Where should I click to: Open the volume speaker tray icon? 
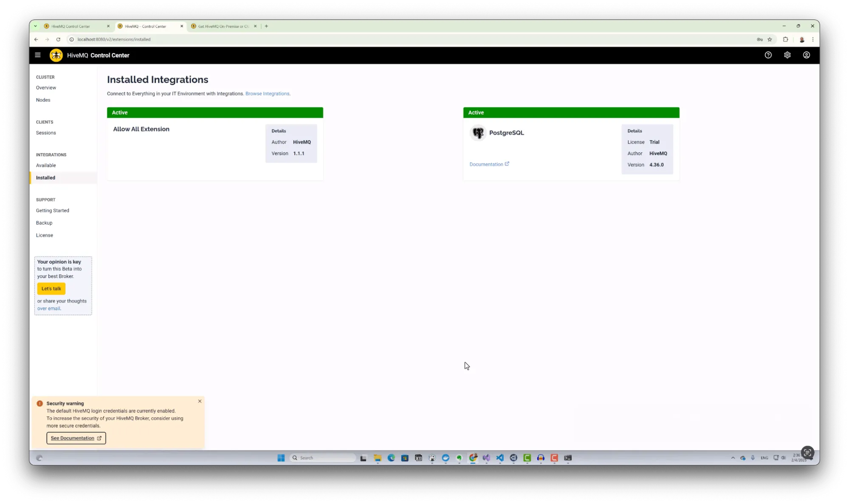point(783,458)
